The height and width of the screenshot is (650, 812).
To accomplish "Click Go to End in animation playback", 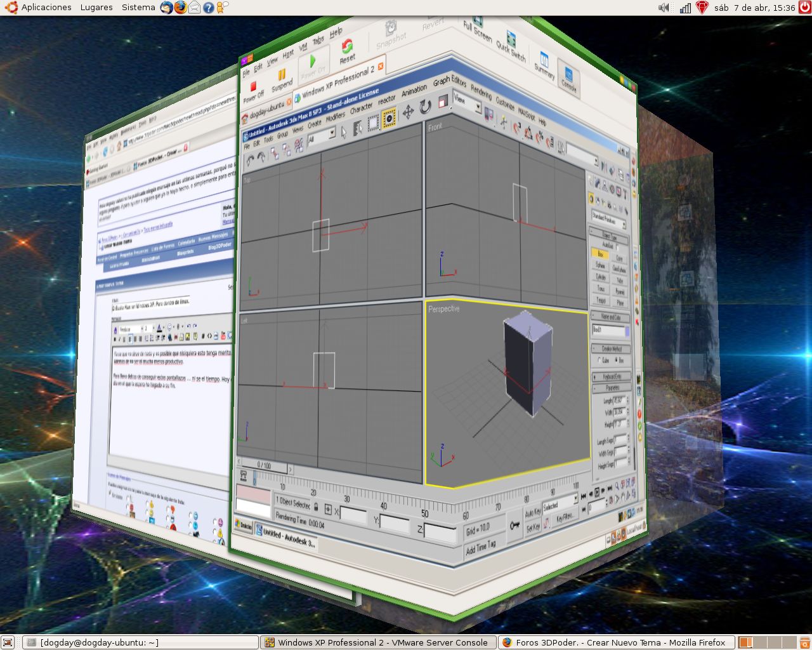I will [610, 488].
